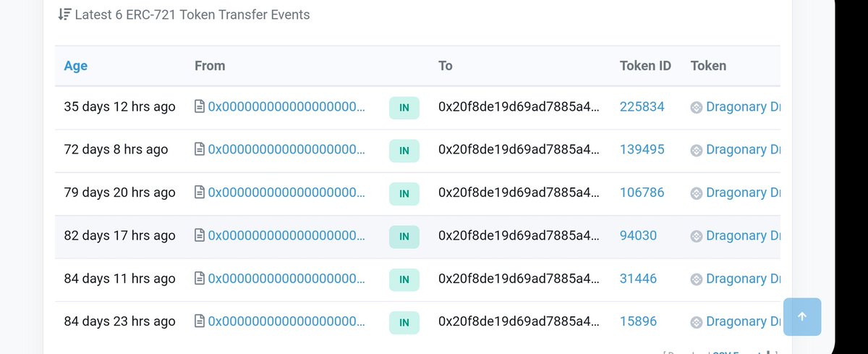The image size is (868, 354).
Task: Click the To address in token 139495 row
Action: (x=519, y=150)
